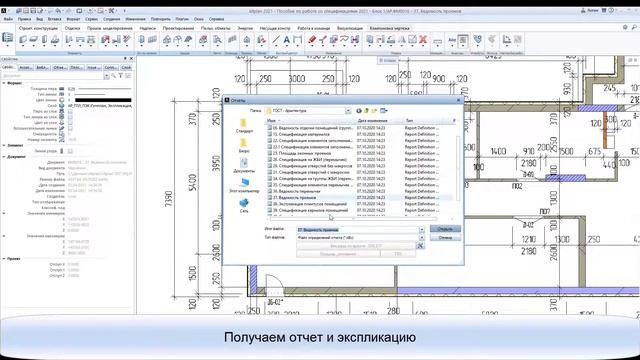Open the Тип файлов dropdown arrow
Image resolution: width=640 pixels, height=360 pixels.
pos(422,238)
